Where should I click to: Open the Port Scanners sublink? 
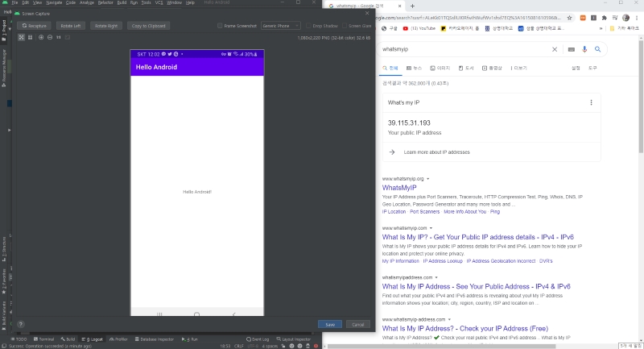click(425, 212)
